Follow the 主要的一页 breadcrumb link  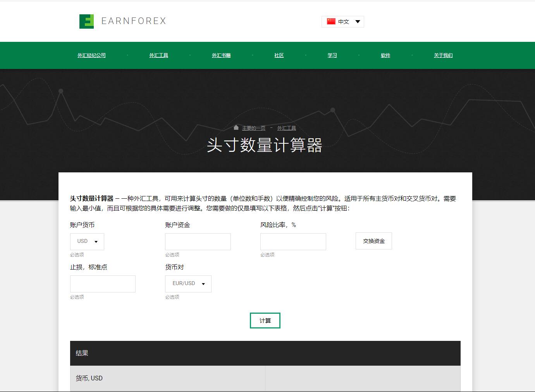point(254,128)
